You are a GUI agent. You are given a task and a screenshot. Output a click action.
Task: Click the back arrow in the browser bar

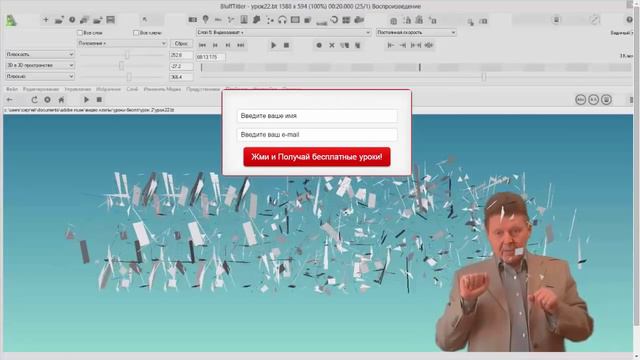coord(9,100)
